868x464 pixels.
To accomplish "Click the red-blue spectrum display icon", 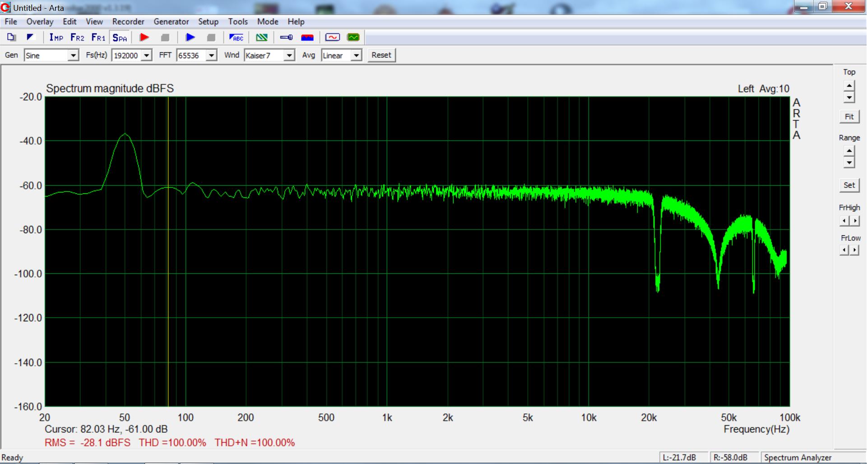I will point(307,37).
